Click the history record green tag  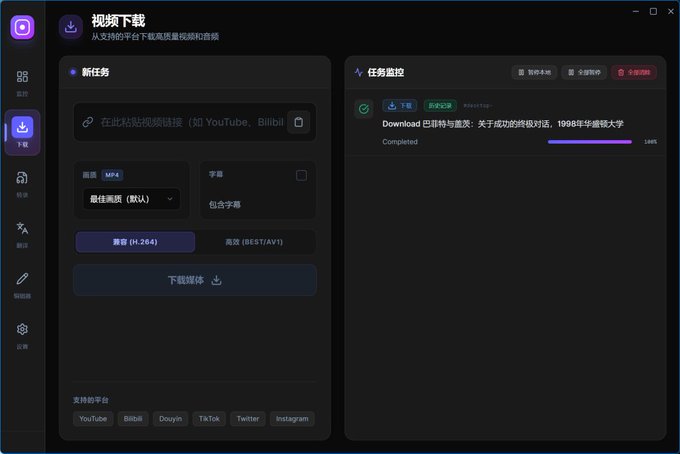tap(440, 105)
